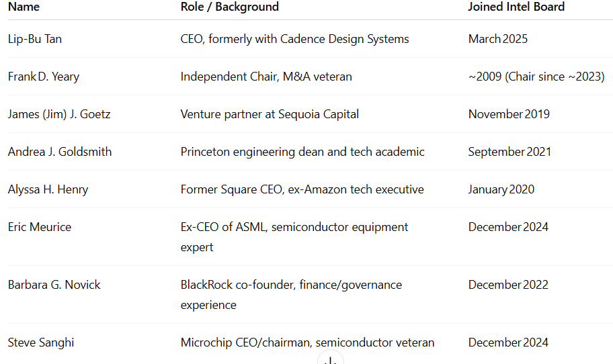Click the September 2021 date cell
The height and width of the screenshot is (364, 613).
click(x=509, y=152)
